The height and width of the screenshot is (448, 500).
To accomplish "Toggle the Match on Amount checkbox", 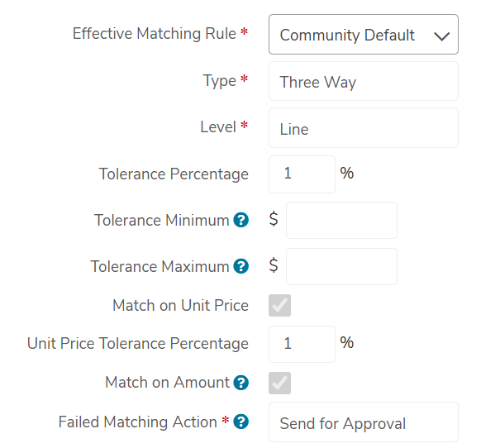I will click(x=279, y=383).
